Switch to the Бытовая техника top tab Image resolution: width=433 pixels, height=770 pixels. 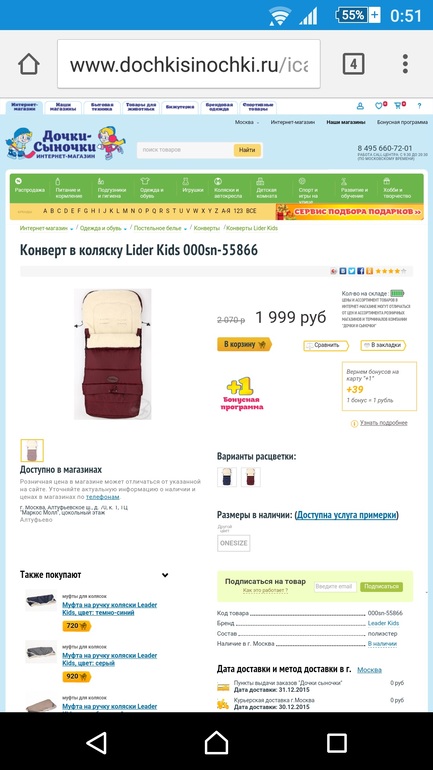[102, 107]
